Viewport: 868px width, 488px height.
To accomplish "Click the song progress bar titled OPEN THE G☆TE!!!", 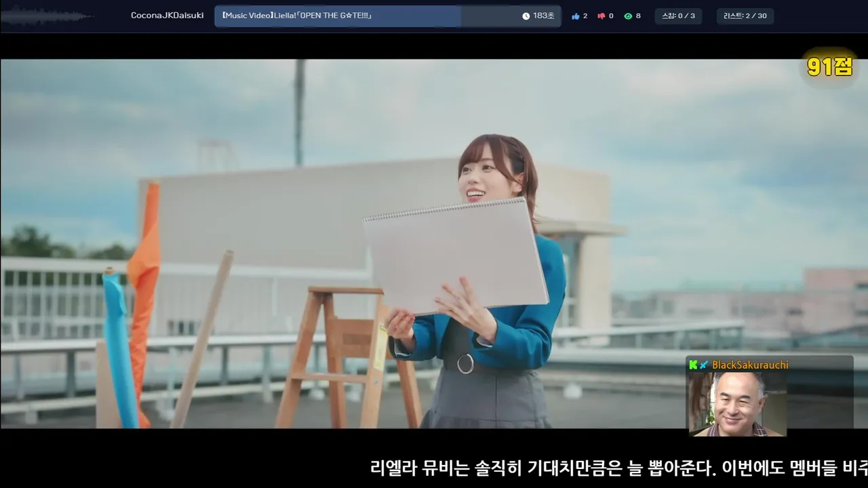I will coord(388,16).
